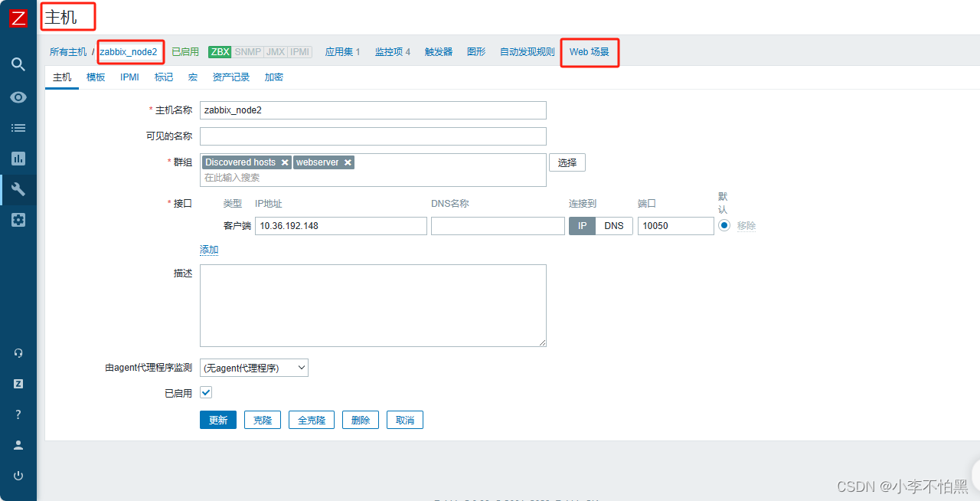Screen dimensions: 980x501
Task: Click the 克隆 button
Action: (263, 420)
